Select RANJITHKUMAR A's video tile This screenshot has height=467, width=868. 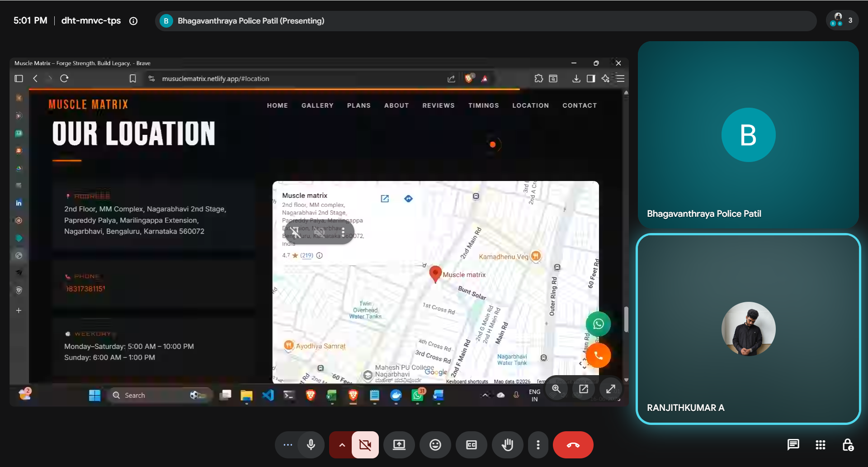[x=748, y=329]
